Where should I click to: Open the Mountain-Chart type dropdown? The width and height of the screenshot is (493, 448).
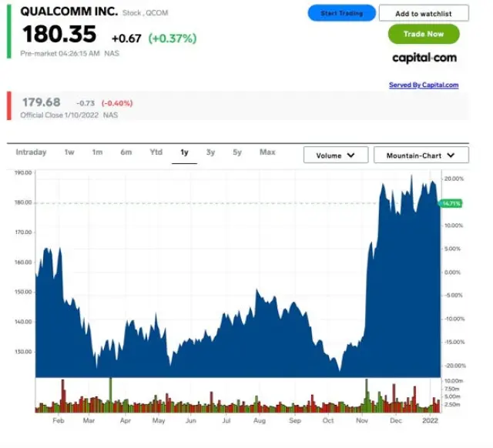coord(421,155)
